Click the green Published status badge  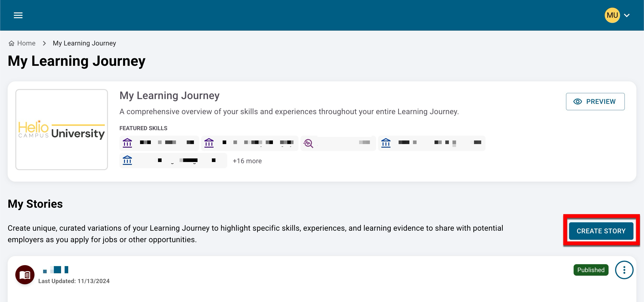point(591,270)
